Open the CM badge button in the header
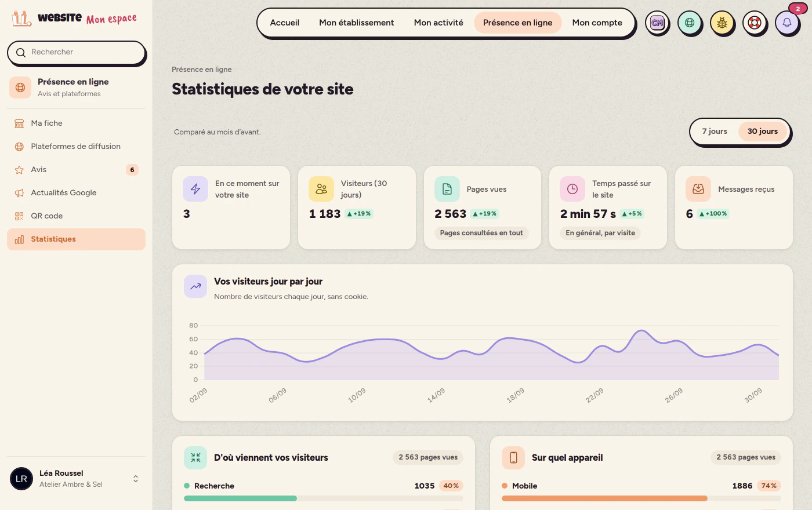Screen dimensions: 812x510 [657, 23]
